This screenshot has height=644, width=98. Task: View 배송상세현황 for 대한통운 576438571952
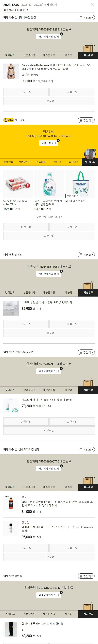click(49, 274)
